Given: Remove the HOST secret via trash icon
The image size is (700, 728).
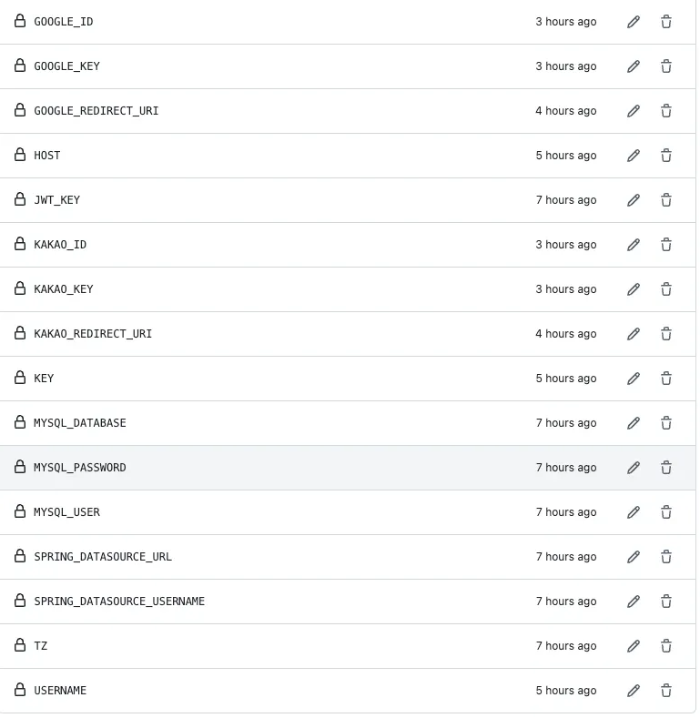Looking at the screenshot, I should (666, 156).
